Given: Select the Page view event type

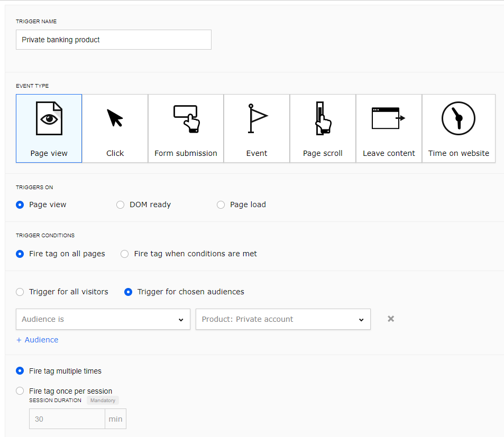Looking at the screenshot, I should [49, 128].
